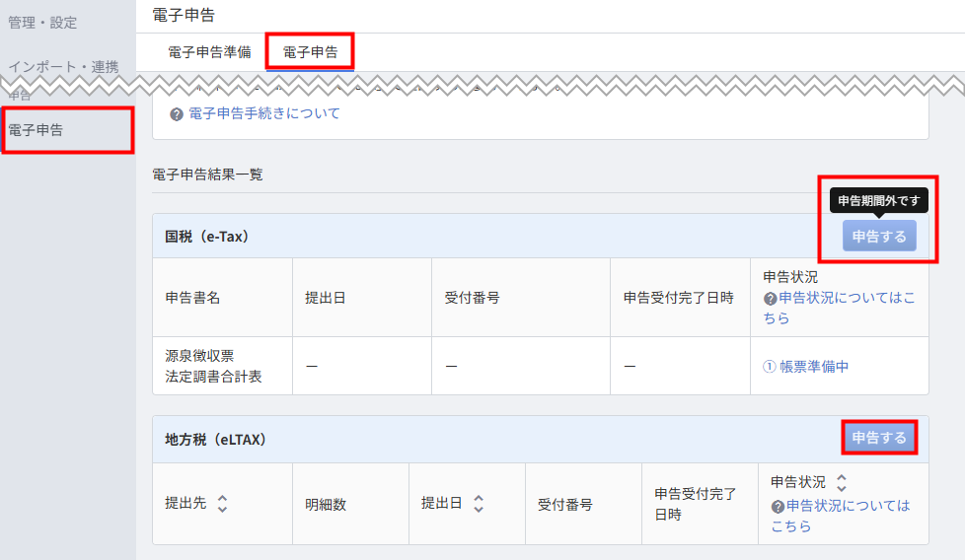This screenshot has height=560, width=965.
Task: Click the 源泉徴収票 法定調書合計表 row cell
Action: pyautogui.click(x=213, y=366)
